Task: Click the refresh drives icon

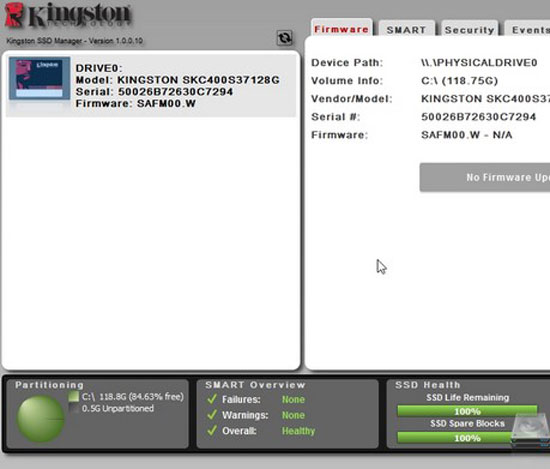Action: point(284,38)
